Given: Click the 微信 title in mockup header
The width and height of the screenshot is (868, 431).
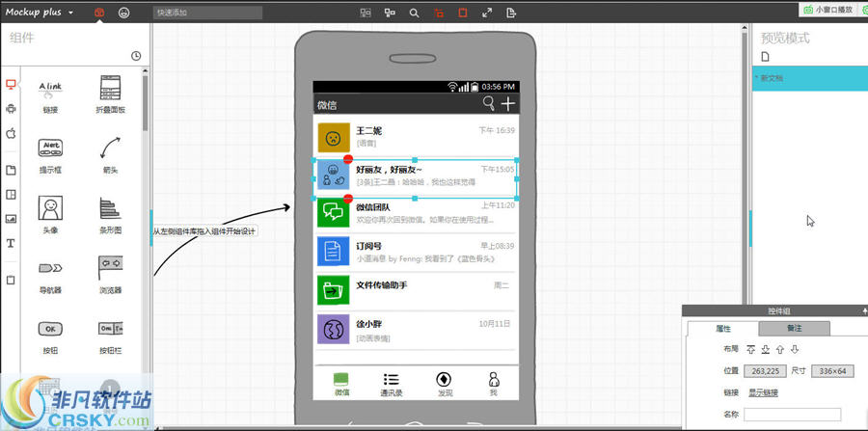Looking at the screenshot, I should pos(327,105).
